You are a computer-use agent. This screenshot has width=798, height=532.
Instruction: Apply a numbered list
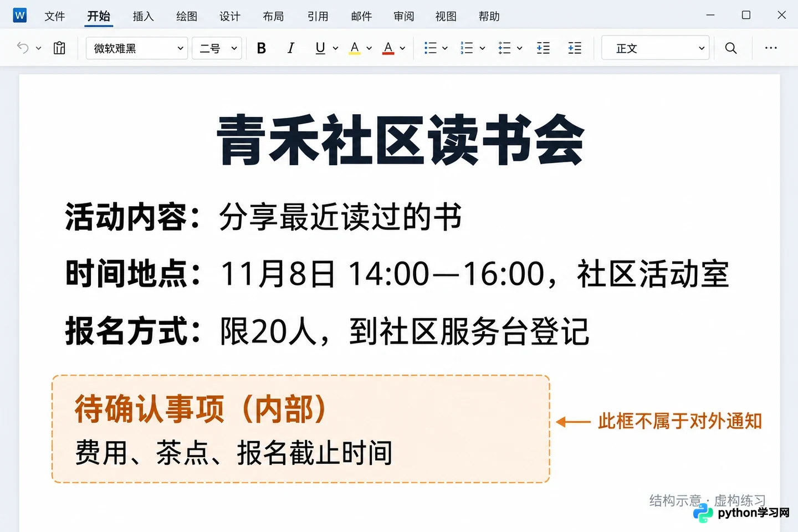467,48
